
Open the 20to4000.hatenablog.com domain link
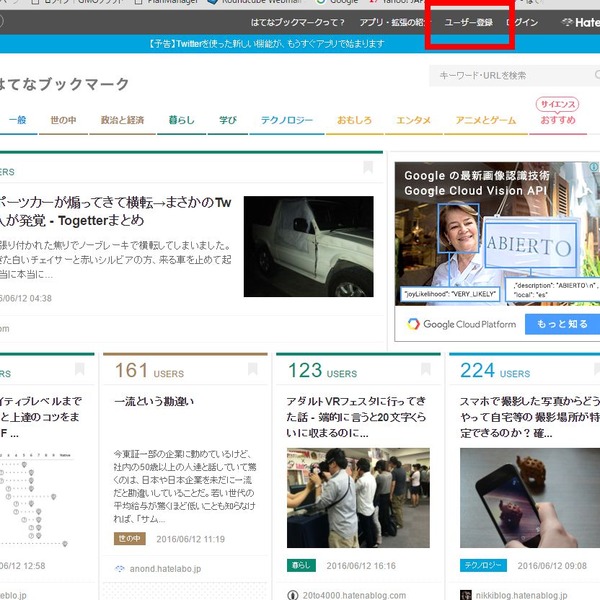pyautogui.click(x=354, y=595)
